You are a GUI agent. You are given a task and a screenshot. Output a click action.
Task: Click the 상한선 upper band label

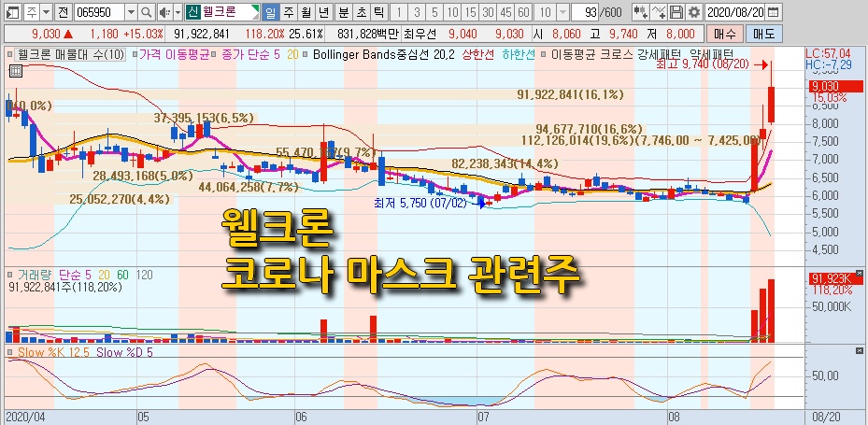coord(477,55)
